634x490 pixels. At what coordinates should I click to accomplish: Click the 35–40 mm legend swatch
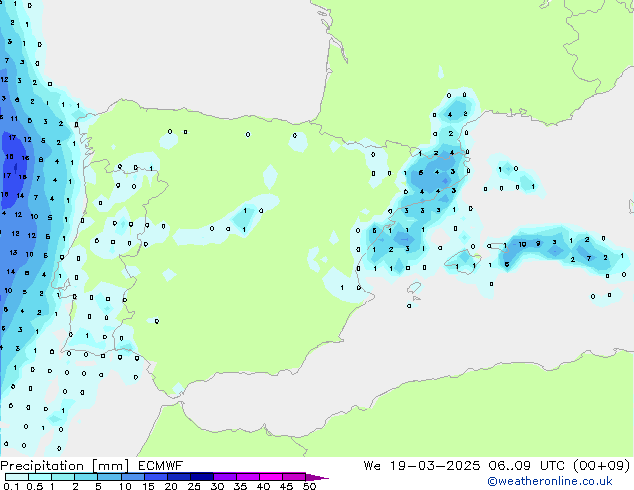click(247, 477)
